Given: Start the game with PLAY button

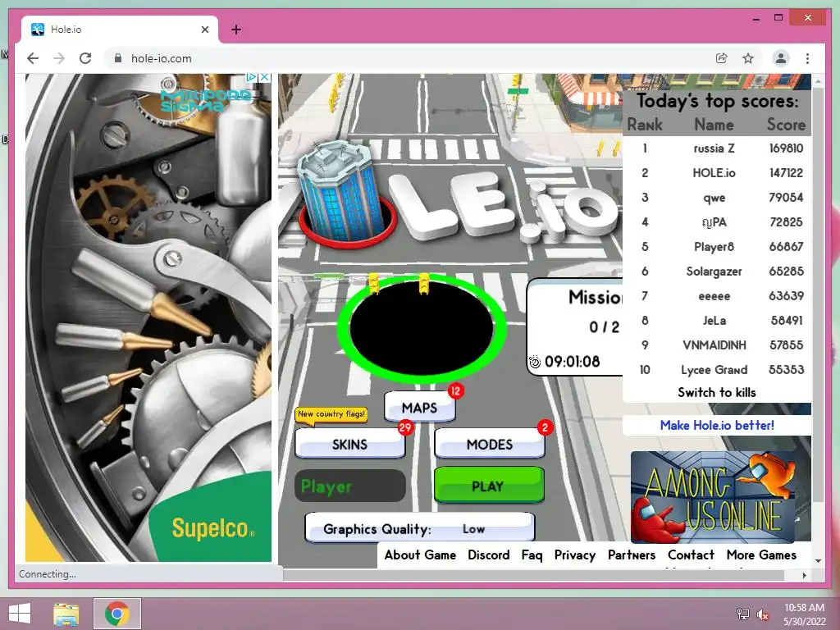Looking at the screenshot, I should point(489,486).
